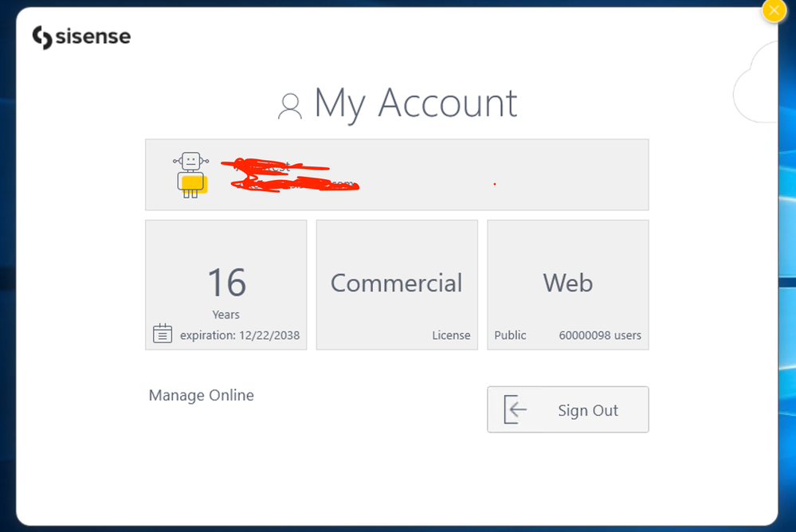This screenshot has height=532, width=796.
Task: Click the Sisense logo icon
Action: click(x=42, y=37)
